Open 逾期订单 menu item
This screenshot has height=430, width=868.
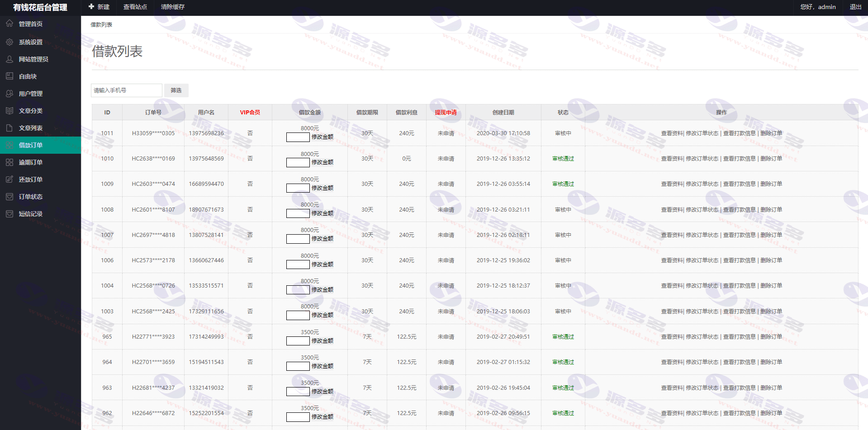tap(31, 162)
